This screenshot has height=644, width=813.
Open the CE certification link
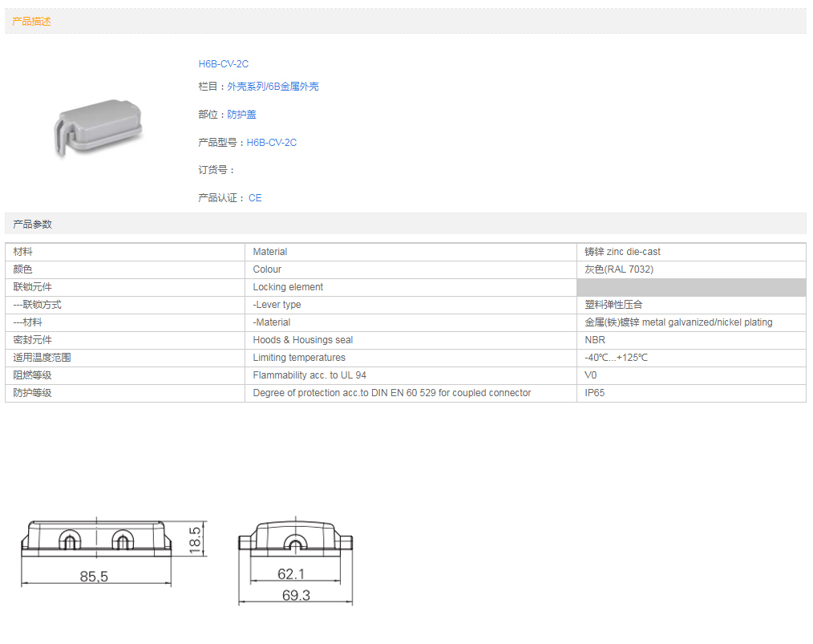coord(255,198)
